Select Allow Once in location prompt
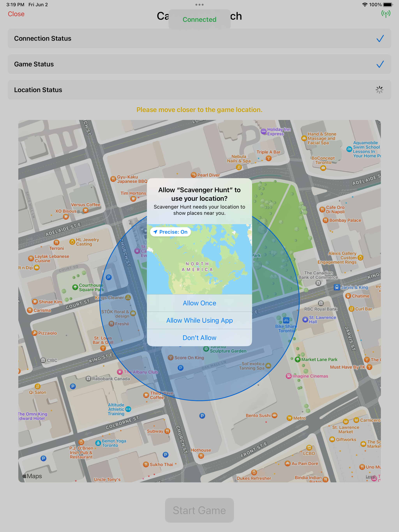 199,303
